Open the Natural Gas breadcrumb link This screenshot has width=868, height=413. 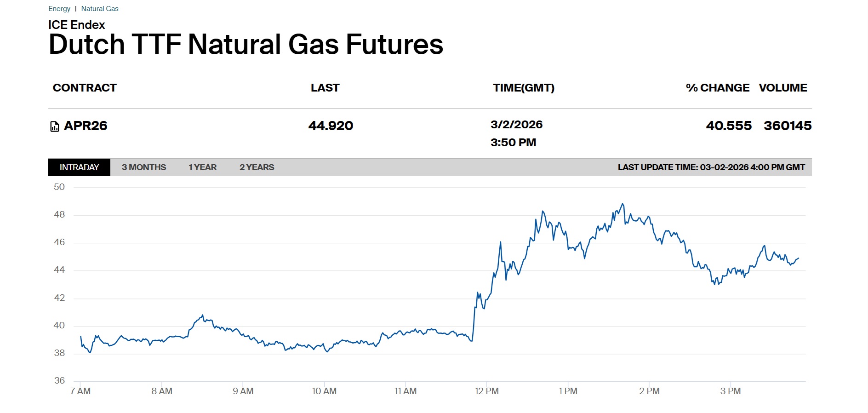point(100,9)
